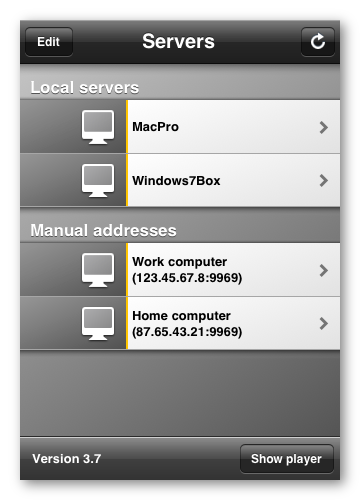Click the Edit button

pyautogui.click(x=49, y=42)
